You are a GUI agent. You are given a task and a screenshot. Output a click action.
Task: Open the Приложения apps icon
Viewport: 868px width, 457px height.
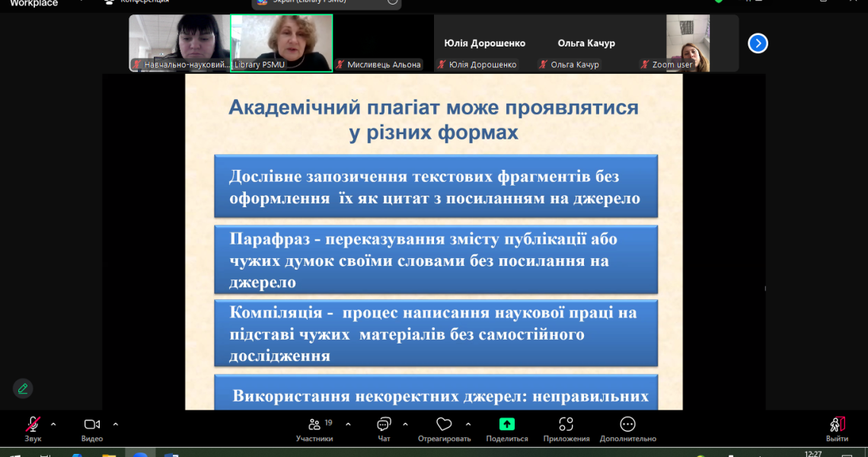coord(566,424)
